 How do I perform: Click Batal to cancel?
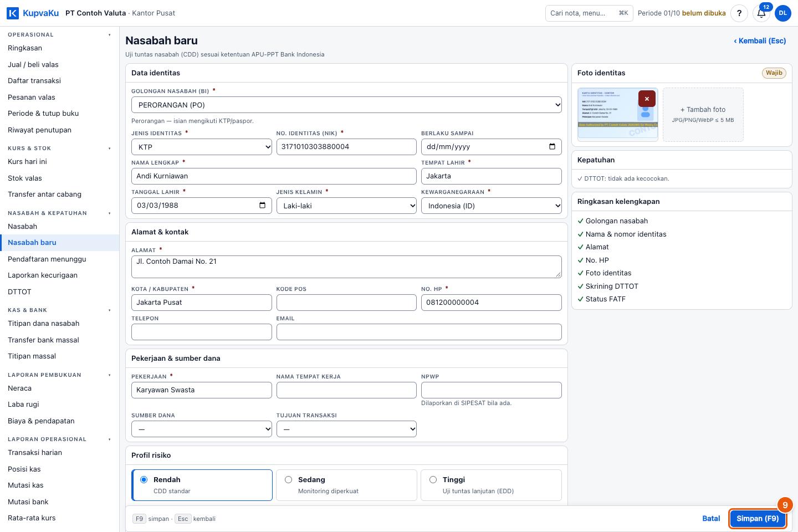point(711,519)
